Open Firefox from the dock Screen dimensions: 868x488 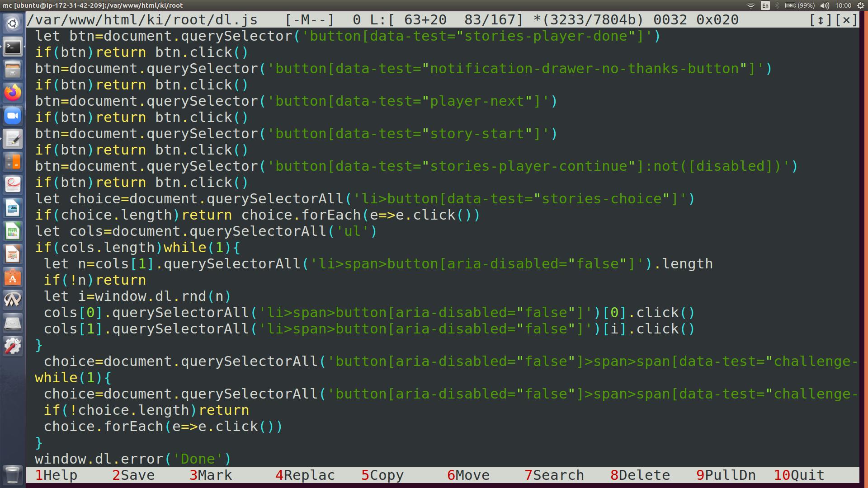pyautogui.click(x=13, y=93)
